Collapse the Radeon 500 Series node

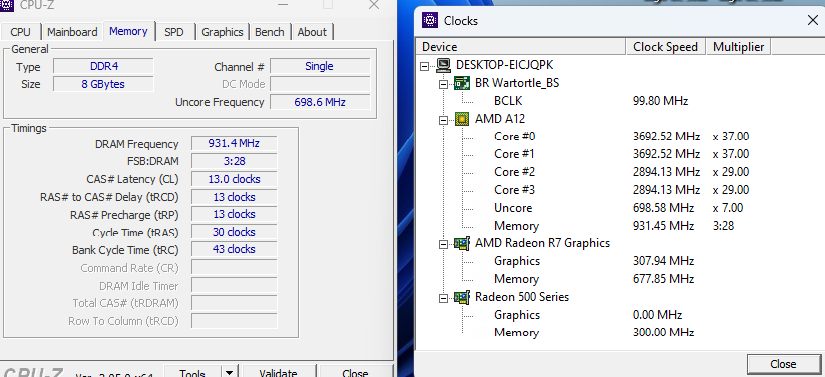click(443, 298)
